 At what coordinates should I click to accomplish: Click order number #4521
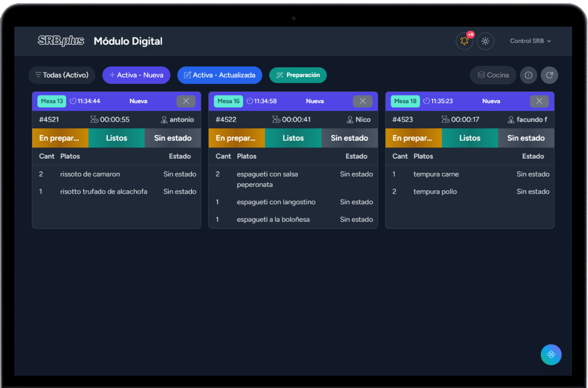click(49, 120)
